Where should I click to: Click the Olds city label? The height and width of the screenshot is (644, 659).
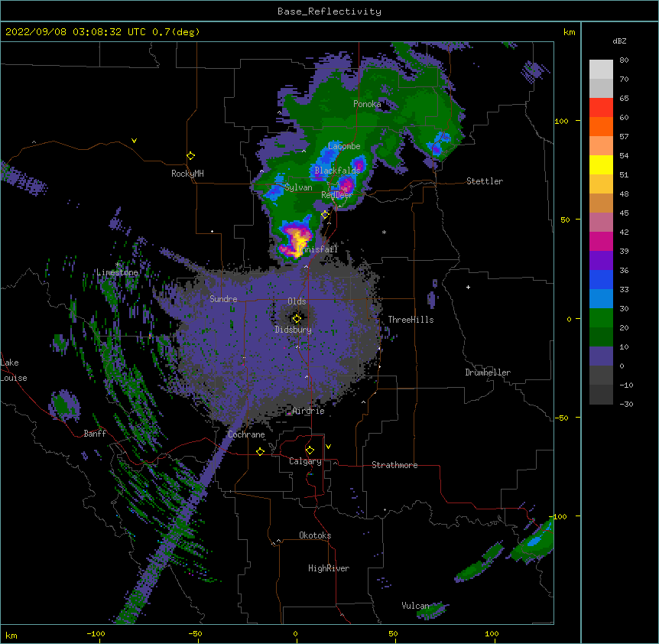point(297,301)
